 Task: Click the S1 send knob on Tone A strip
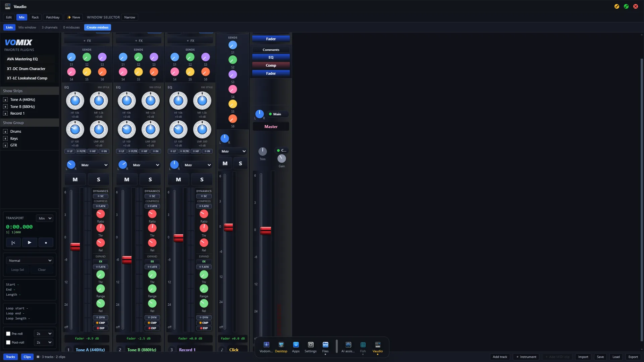pos(71,57)
